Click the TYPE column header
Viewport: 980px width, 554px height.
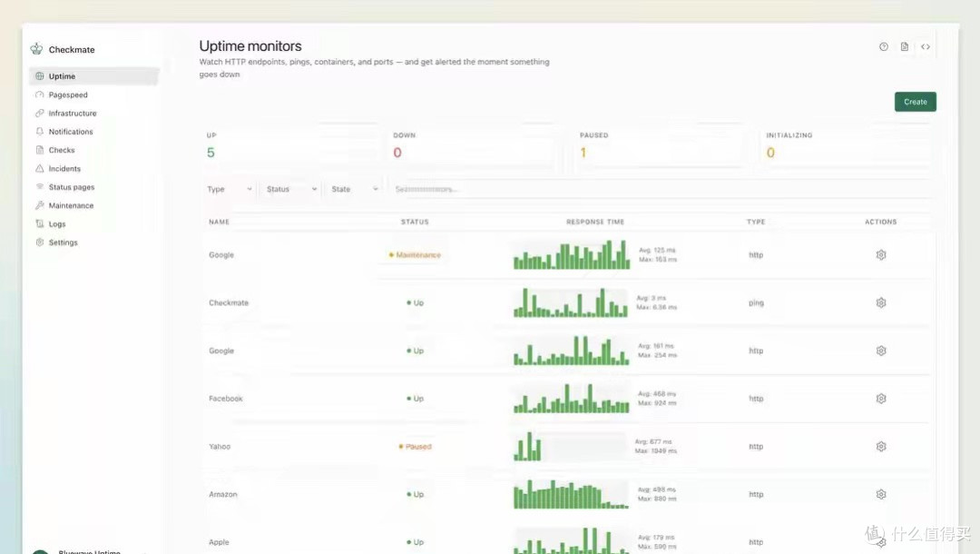tap(756, 222)
